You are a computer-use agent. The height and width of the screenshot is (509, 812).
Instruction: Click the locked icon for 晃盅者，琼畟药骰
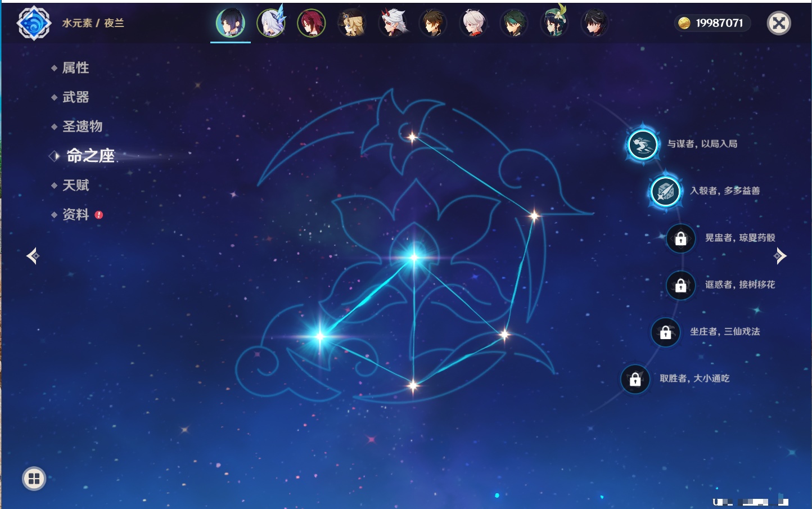pyautogui.click(x=680, y=238)
